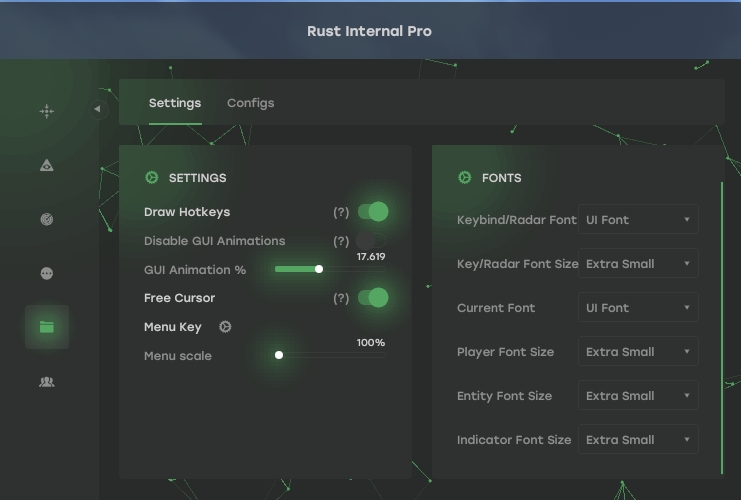Toggle the Draw Hotkeys switch off
741x500 pixels.
coord(373,212)
